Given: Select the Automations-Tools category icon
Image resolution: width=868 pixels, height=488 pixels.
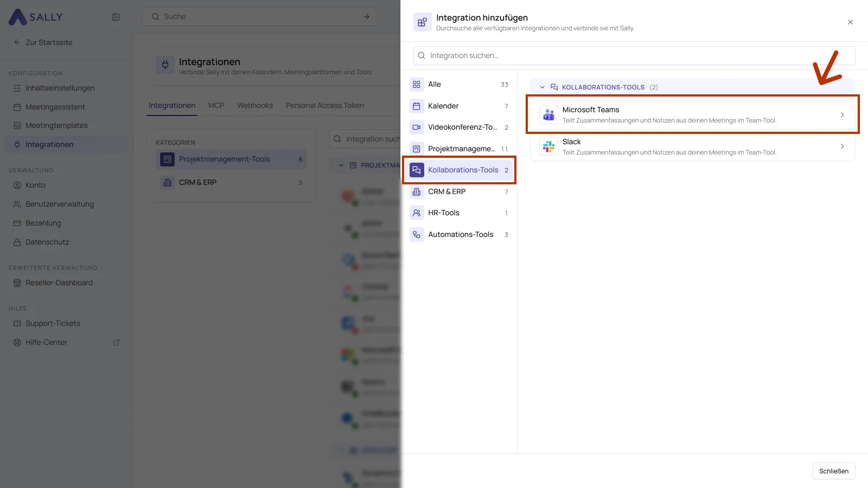Looking at the screenshot, I should pos(417,235).
